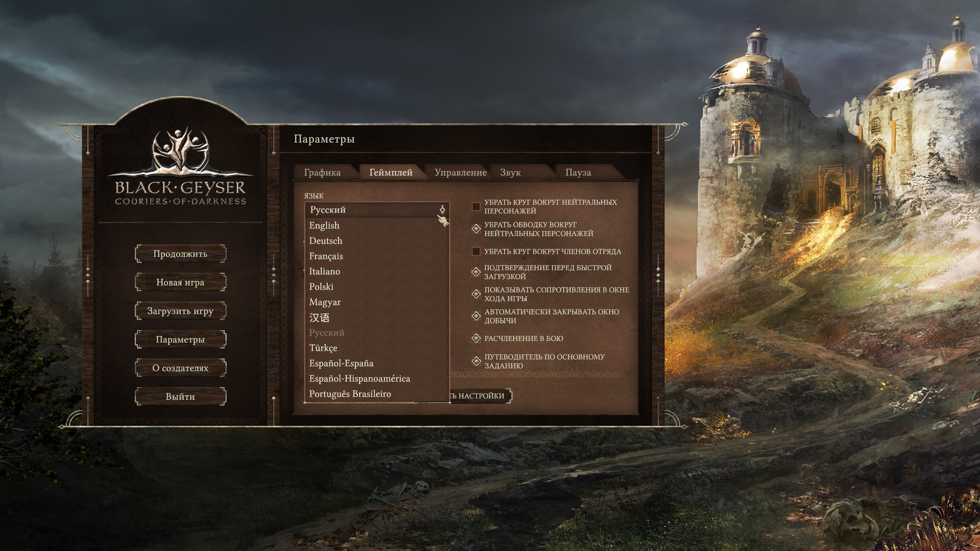Click the language dropdown arrow icon
The width and height of the screenshot is (980, 551).
tap(443, 210)
